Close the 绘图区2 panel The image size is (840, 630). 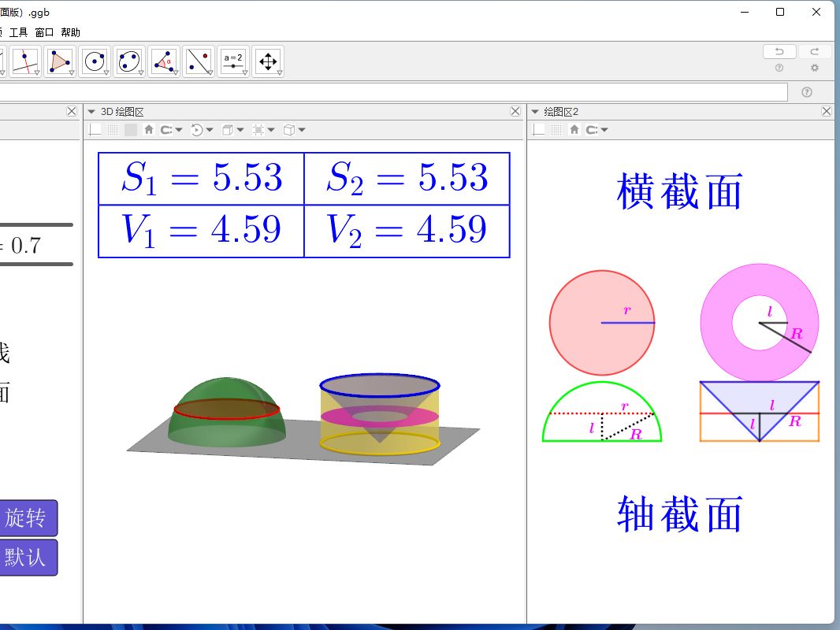click(x=827, y=111)
